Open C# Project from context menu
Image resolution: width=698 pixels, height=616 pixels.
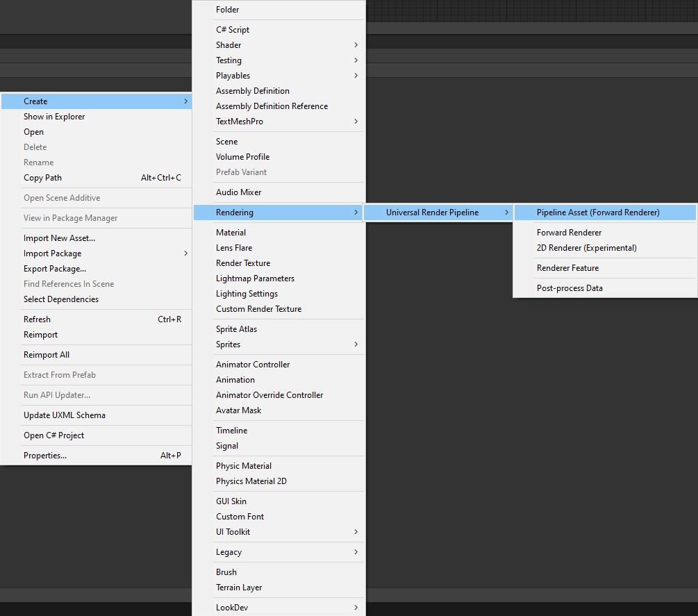53,435
